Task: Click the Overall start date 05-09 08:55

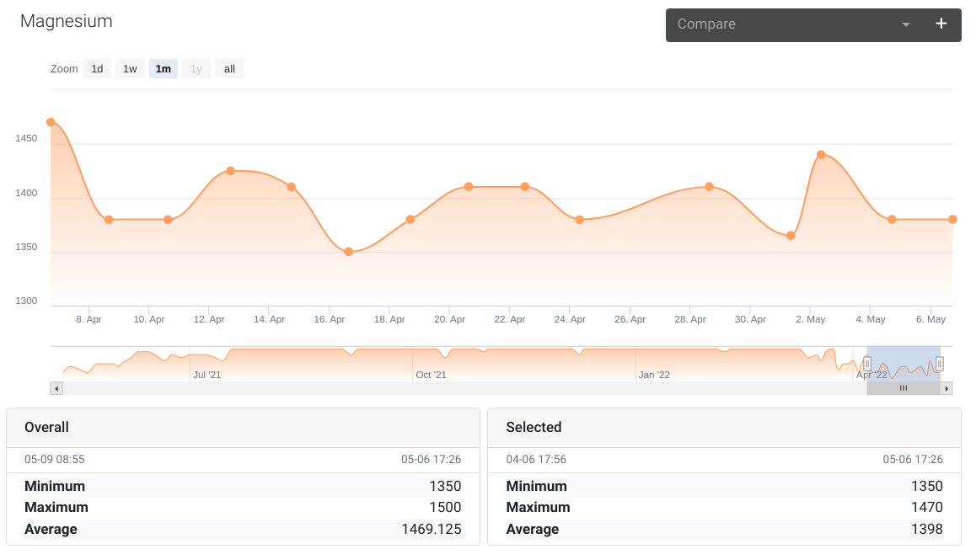Action: (x=54, y=460)
